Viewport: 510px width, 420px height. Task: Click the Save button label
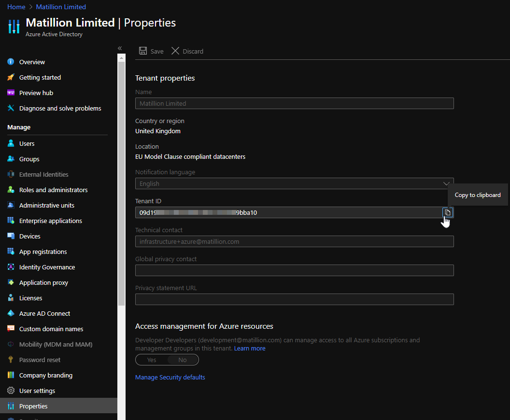pos(157,51)
